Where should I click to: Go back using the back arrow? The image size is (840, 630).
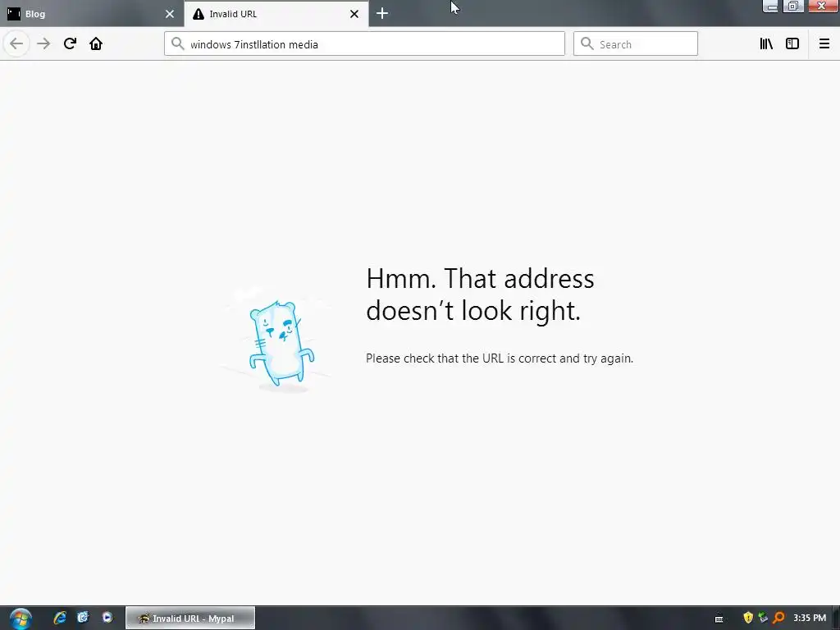16,43
